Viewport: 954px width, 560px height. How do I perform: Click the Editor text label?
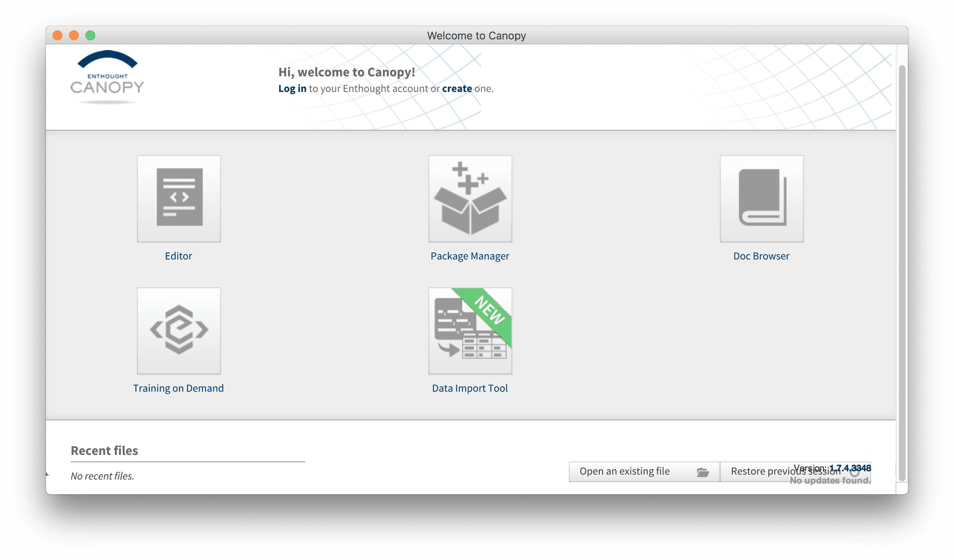[179, 256]
